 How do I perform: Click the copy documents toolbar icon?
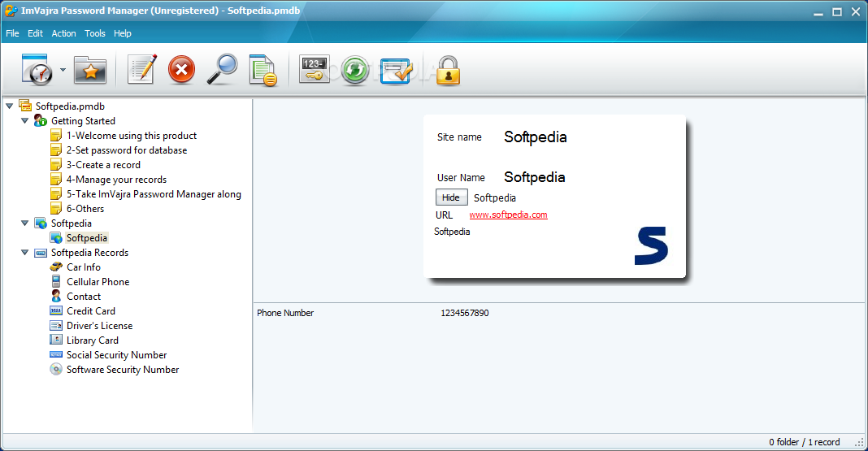tap(263, 70)
